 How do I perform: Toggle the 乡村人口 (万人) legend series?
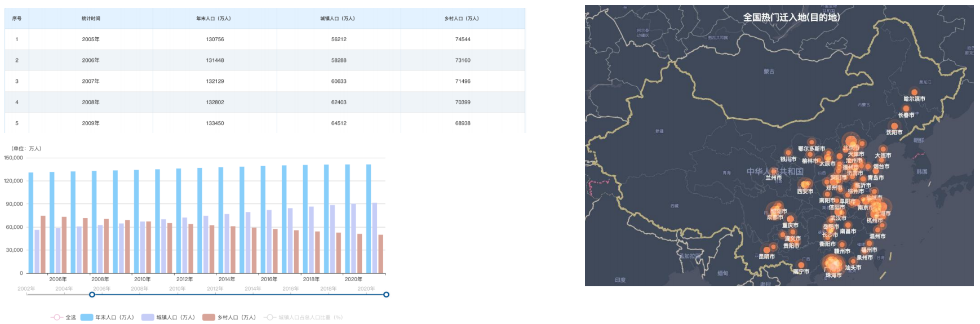(229, 317)
